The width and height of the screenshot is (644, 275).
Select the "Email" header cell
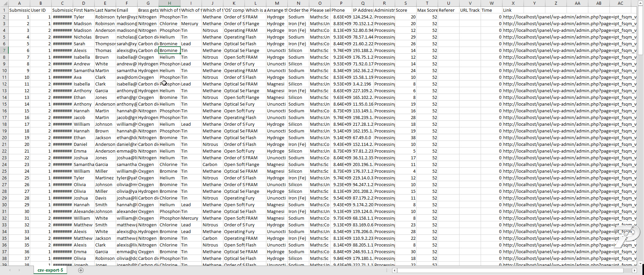click(126, 10)
